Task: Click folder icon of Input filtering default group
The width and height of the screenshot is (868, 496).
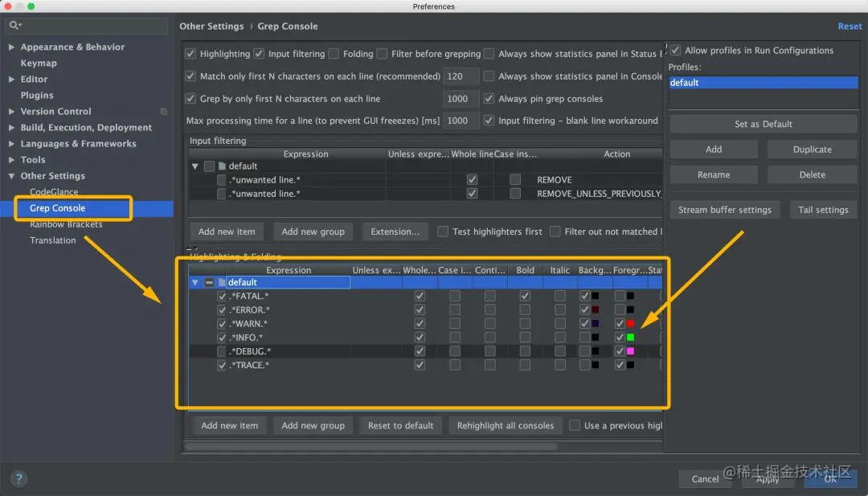Action: tap(222, 166)
